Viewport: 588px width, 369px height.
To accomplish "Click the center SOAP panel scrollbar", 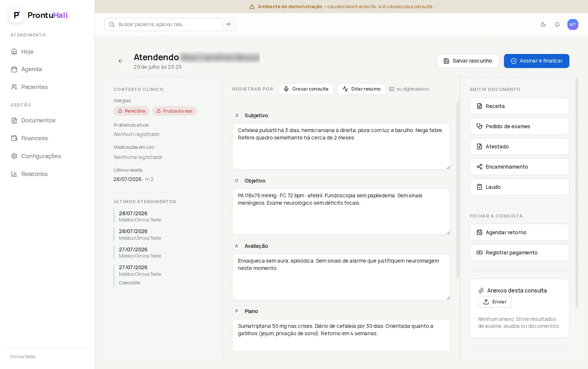I will tap(458, 190).
